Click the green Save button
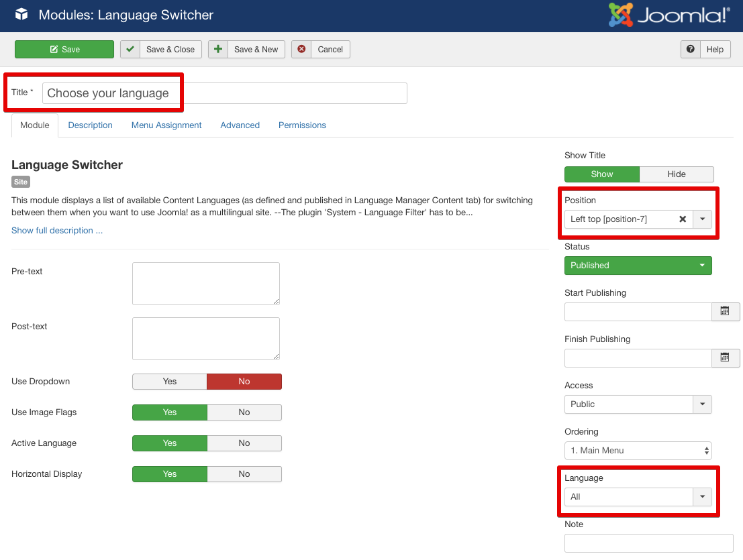The height and width of the screenshot is (560, 743). click(64, 50)
